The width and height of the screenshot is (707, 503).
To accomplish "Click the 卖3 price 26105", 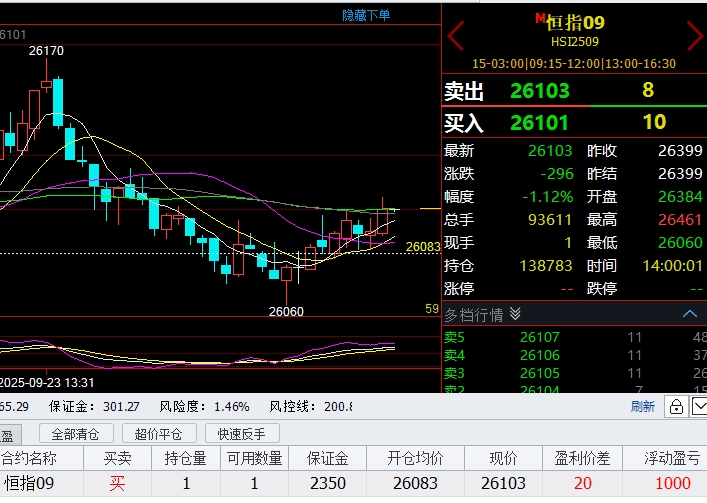I will click(539, 373).
